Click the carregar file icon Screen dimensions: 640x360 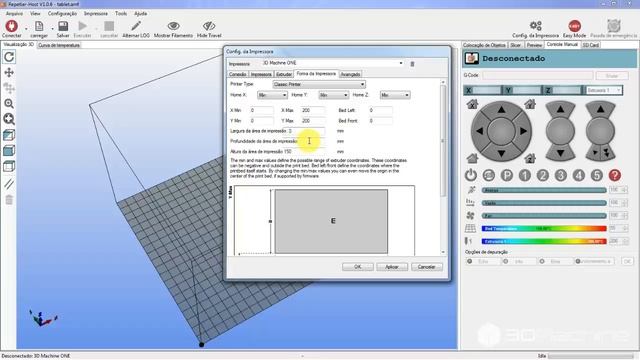click(39, 26)
